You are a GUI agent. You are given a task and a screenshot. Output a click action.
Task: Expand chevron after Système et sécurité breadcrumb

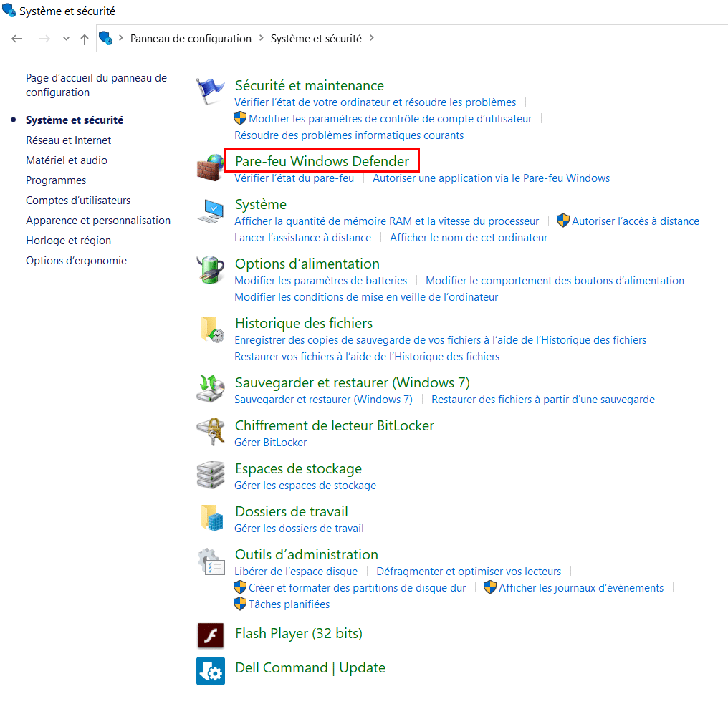371,38
